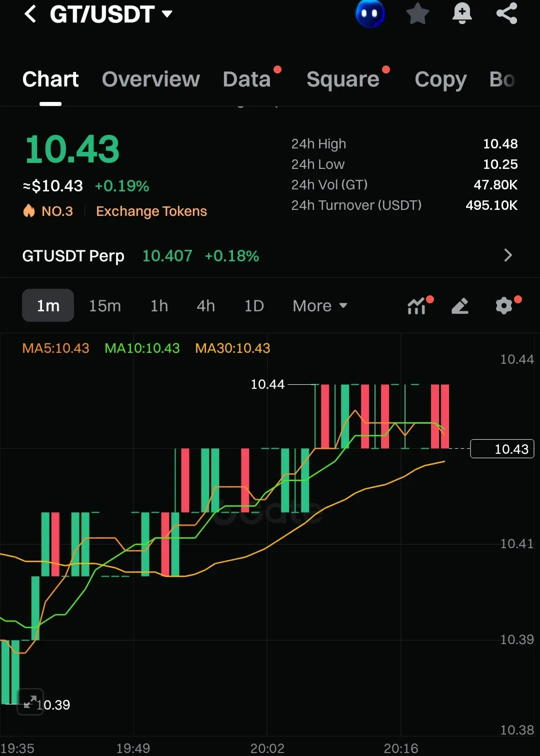
Task: Select the 1D timeframe
Action: tap(254, 306)
